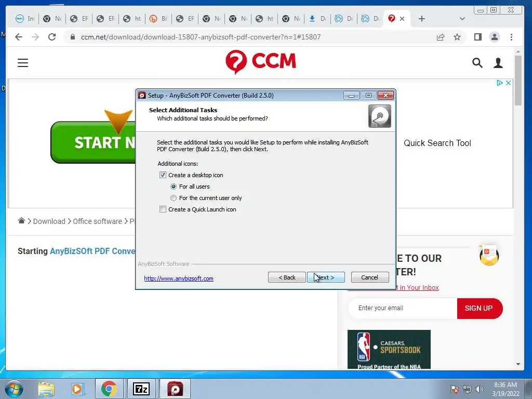Image resolution: width=532 pixels, height=399 pixels.
Task: Close the active CCM tab
Action: point(402,19)
